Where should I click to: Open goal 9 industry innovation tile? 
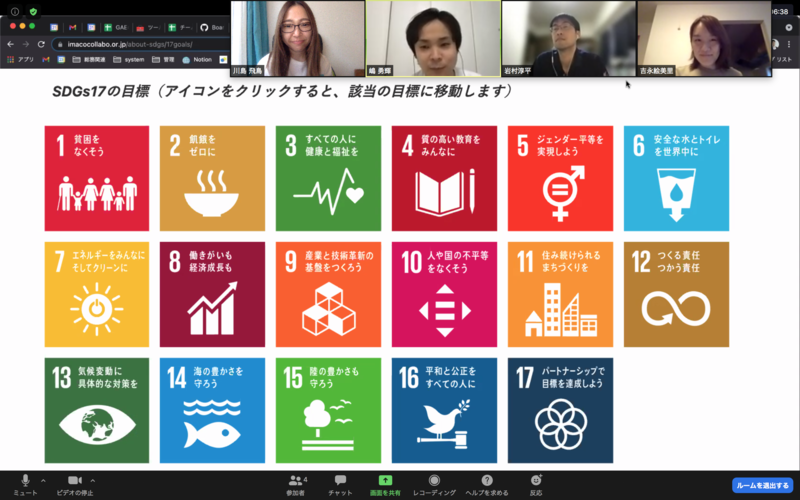click(329, 294)
